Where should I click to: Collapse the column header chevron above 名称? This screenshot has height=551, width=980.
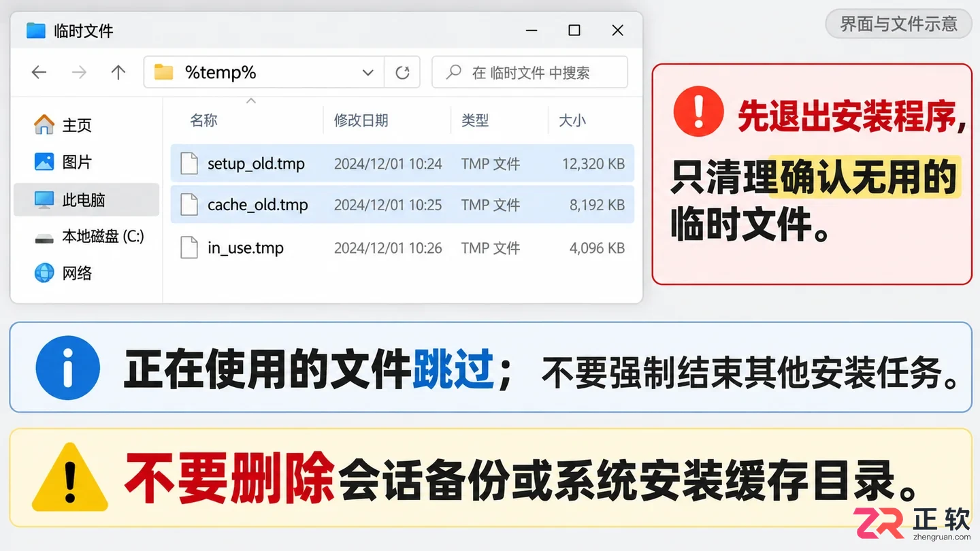pyautogui.click(x=250, y=101)
